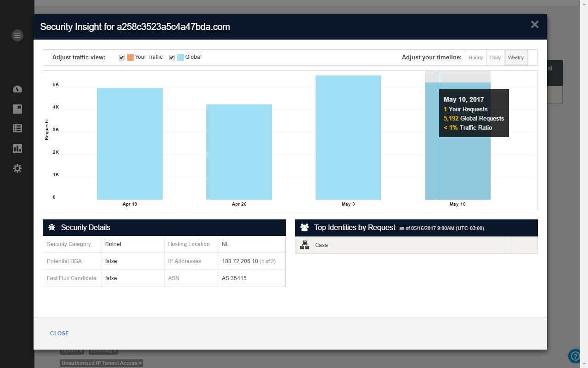This screenshot has width=588, height=368.
Task: Select the Casa identity row
Action: tap(416, 245)
